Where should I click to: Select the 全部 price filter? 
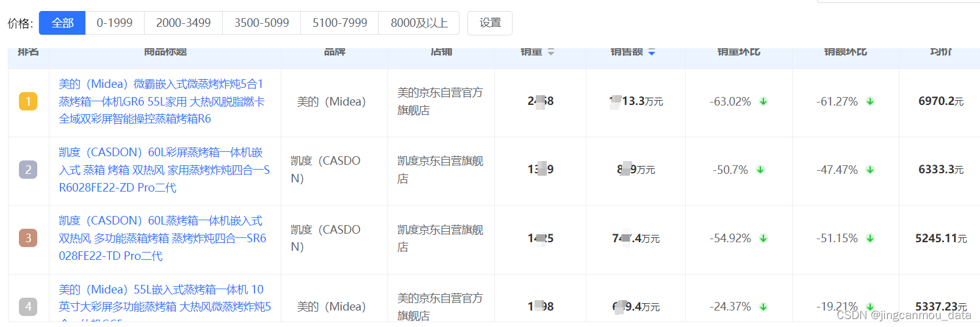click(62, 23)
